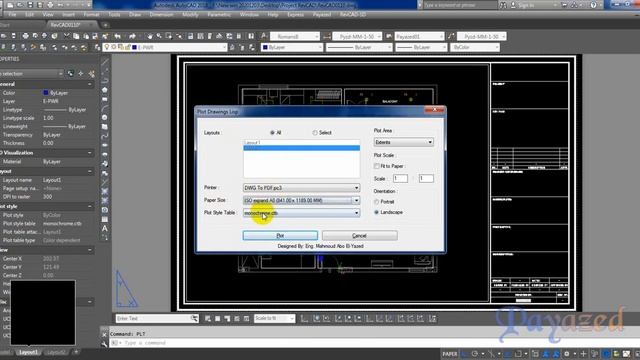The height and width of the screenshot is (360, 640).
Task: Select Portrait orientation
Action: coord(376,202)
